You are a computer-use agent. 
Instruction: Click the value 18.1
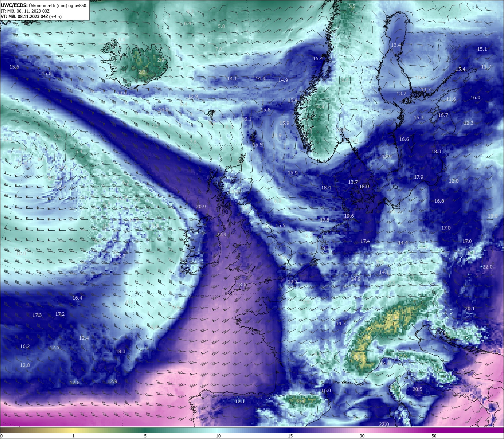[325, 248]
